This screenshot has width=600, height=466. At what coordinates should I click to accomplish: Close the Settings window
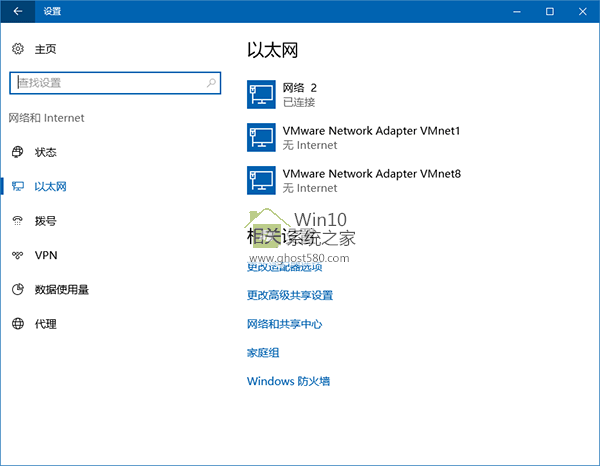(x=582, y=11)
